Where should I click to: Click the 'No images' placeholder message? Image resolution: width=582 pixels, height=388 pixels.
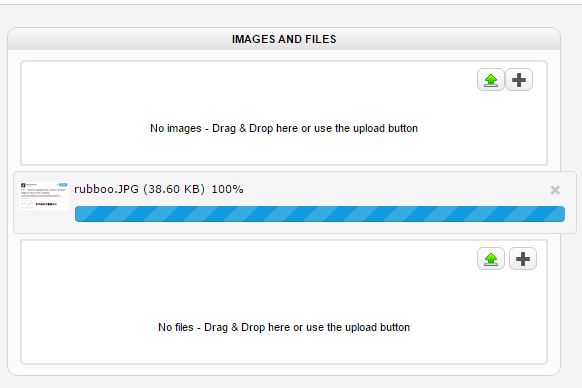click(x=284, y=128)
